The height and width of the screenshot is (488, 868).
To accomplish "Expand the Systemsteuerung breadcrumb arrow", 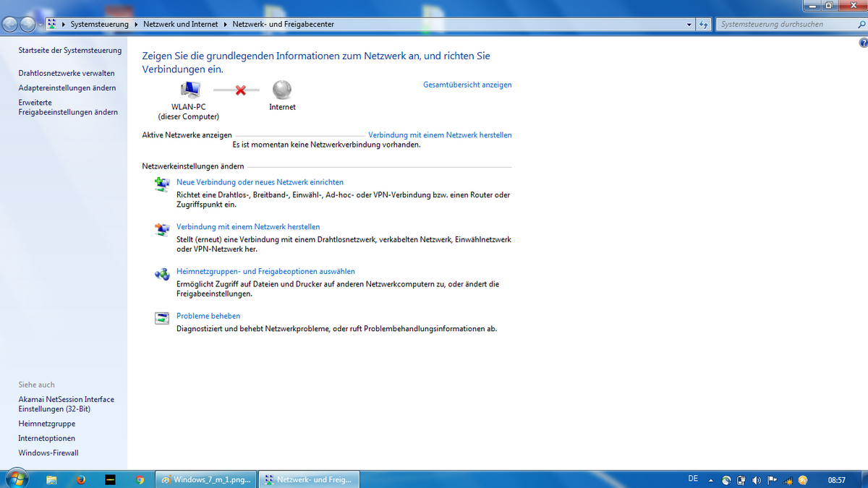I will pos(135,25).
